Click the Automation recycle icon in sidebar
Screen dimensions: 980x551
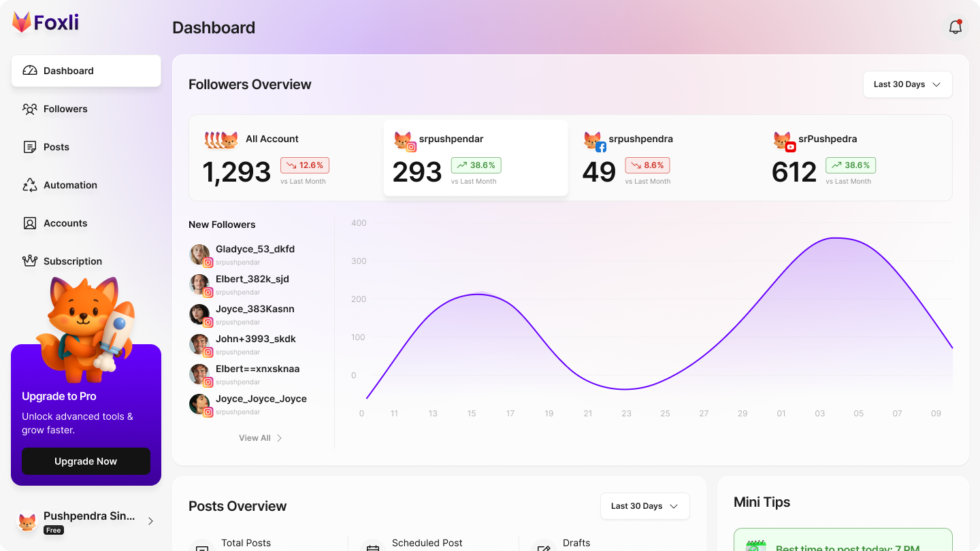(29, 185)
